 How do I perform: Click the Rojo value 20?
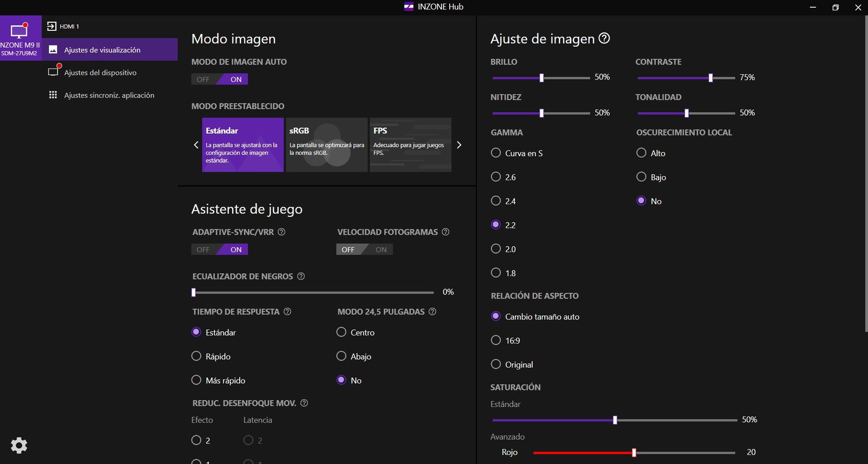coord(751,452)
